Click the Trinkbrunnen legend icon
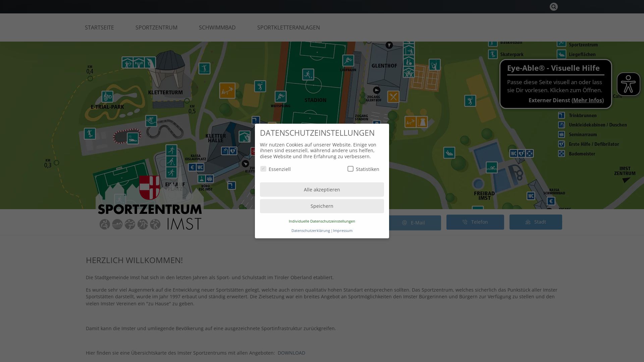This screenshot has width=644, height=362. (561, 115)
